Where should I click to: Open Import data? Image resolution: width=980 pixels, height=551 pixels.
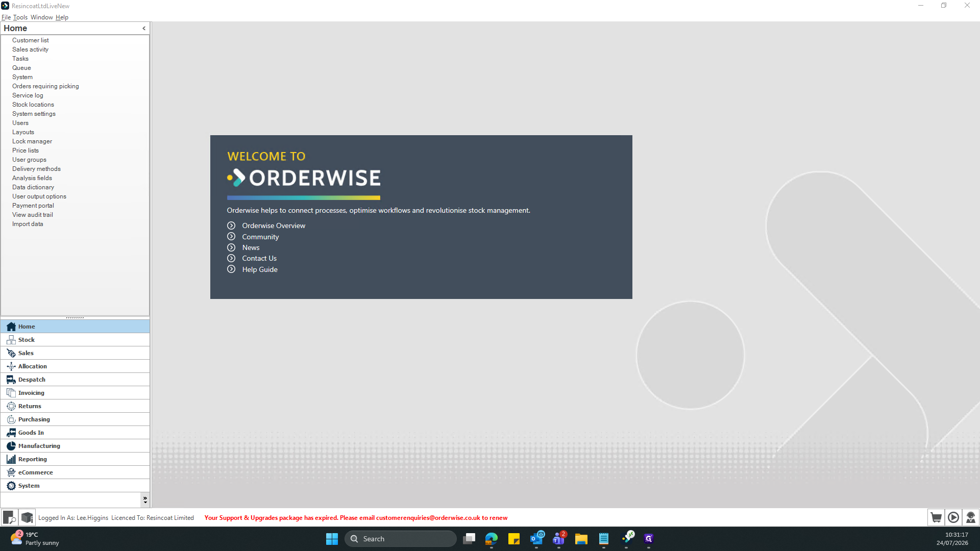28,224
